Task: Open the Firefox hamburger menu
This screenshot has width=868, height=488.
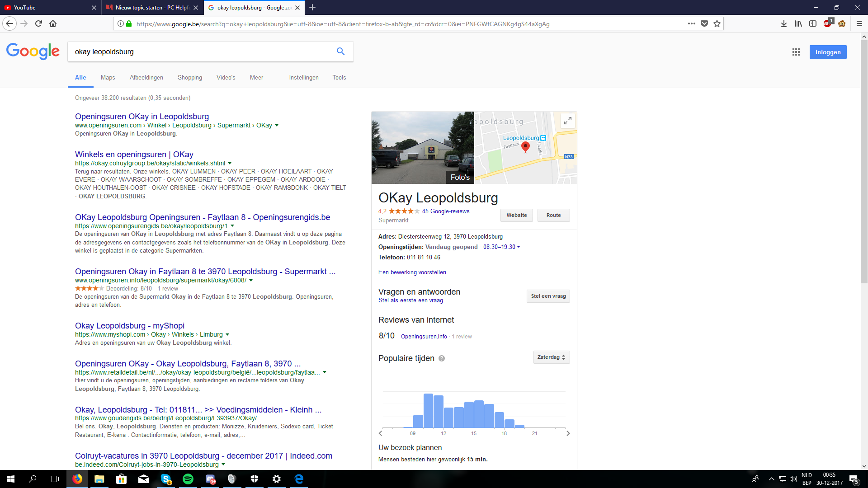Action: click(x=859, y=23)
